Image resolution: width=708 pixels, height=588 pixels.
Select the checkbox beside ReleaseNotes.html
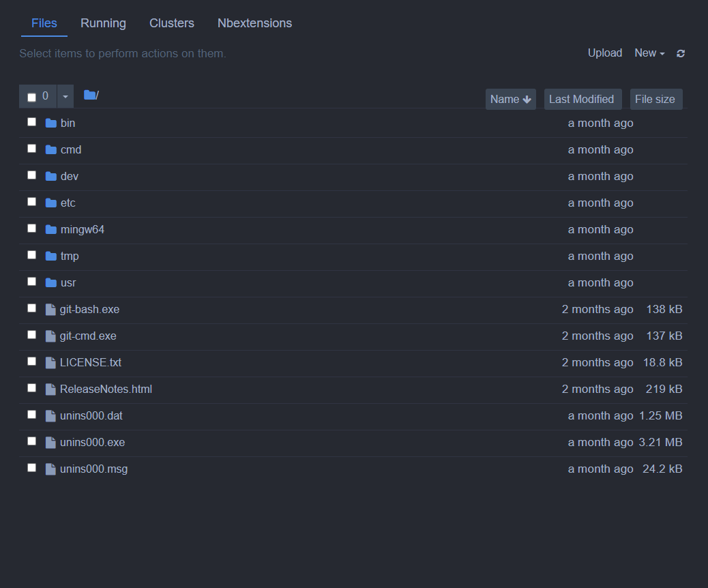tap(31, 387)
